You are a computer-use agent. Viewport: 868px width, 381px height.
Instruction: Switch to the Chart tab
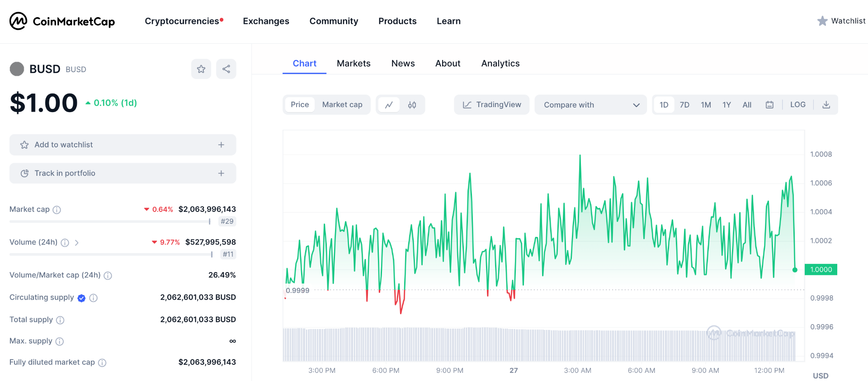[304, 64]
